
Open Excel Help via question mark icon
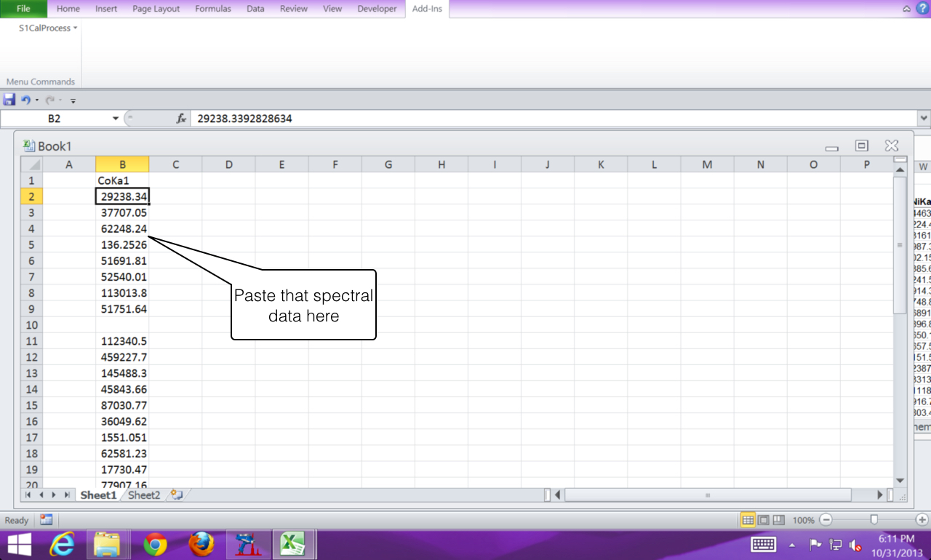(922, 9)
